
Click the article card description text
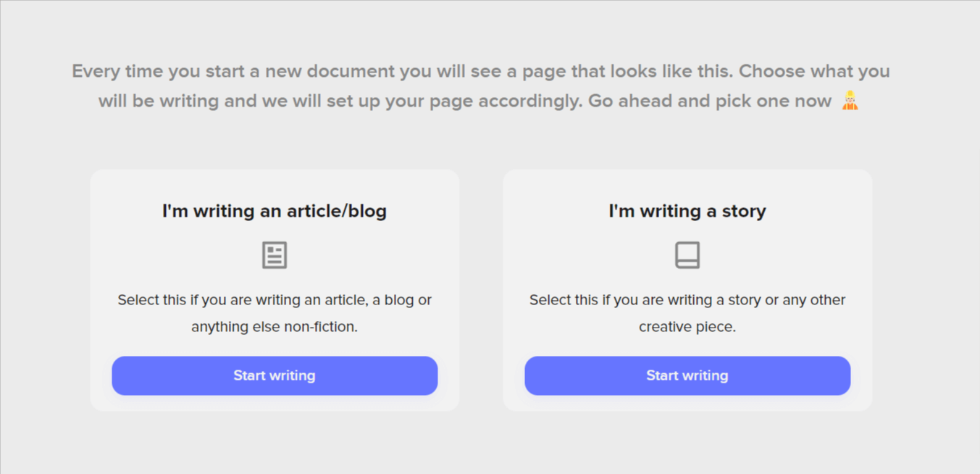275,313
